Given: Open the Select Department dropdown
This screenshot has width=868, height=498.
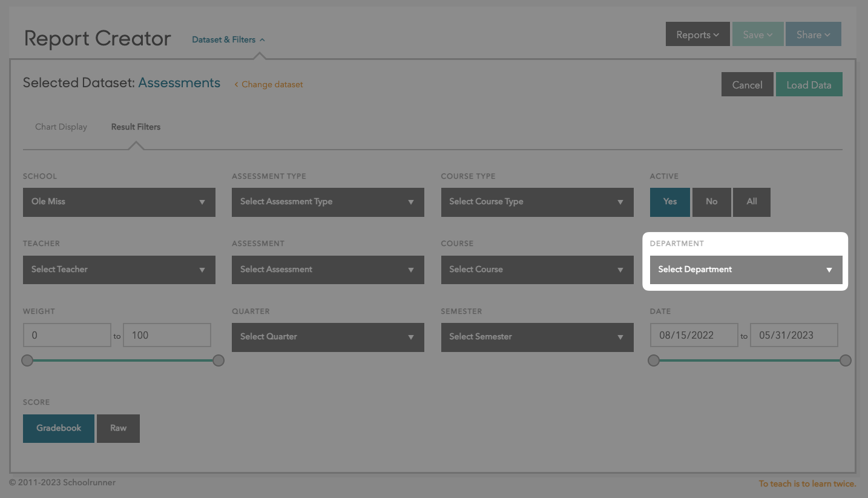Looking at the screenshot, I should [745, 270].
